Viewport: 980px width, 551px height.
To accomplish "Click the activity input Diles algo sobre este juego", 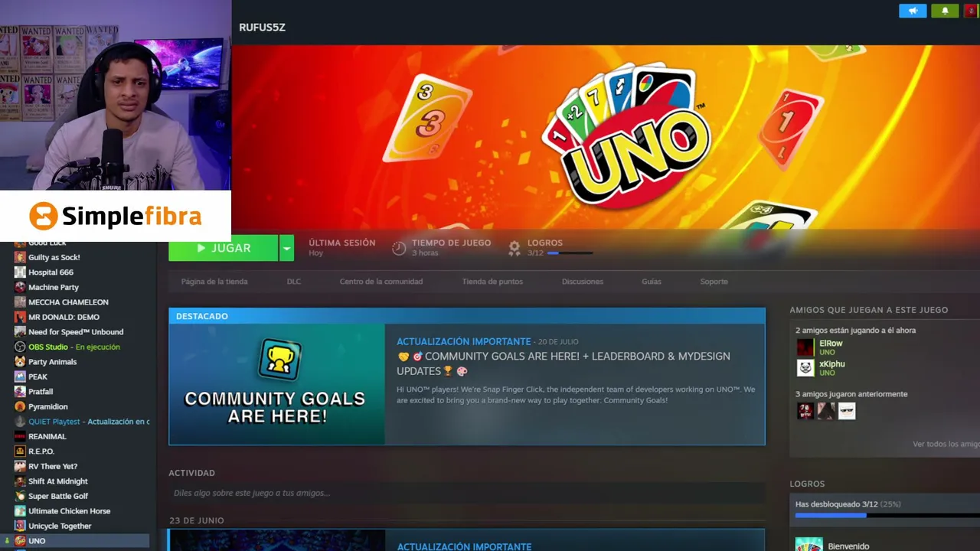I will click(x=467, y=493).
